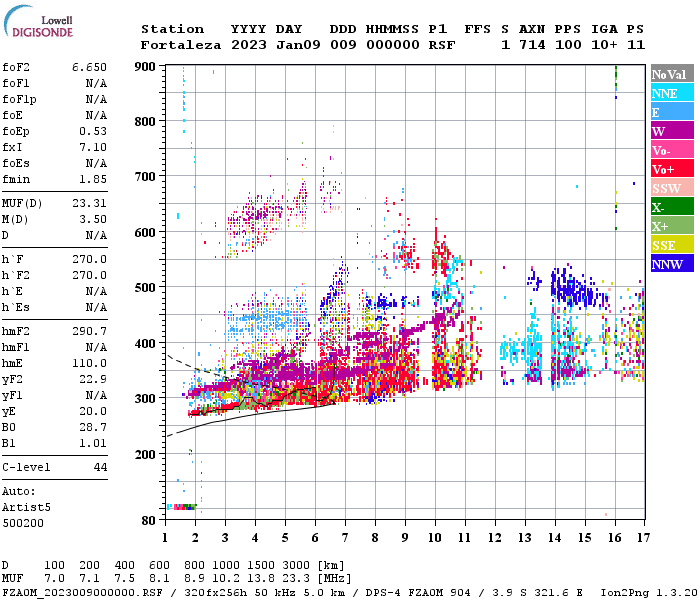Image resolution: width=700 pixels, height=600 pixels.
Task: Click the fxI value 7.10
Action: pyautogui.click(x=93, y=147)
